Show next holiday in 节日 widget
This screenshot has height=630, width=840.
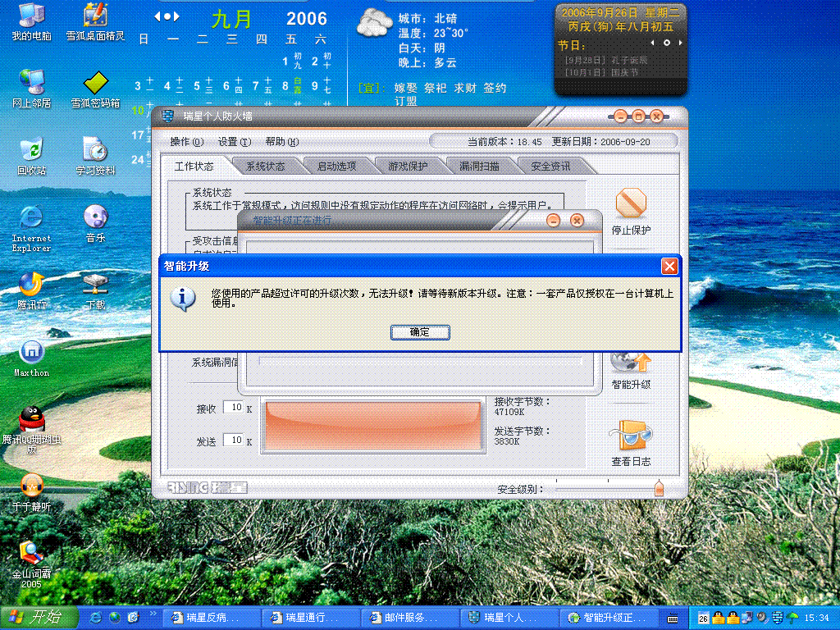tap(680, 43)
